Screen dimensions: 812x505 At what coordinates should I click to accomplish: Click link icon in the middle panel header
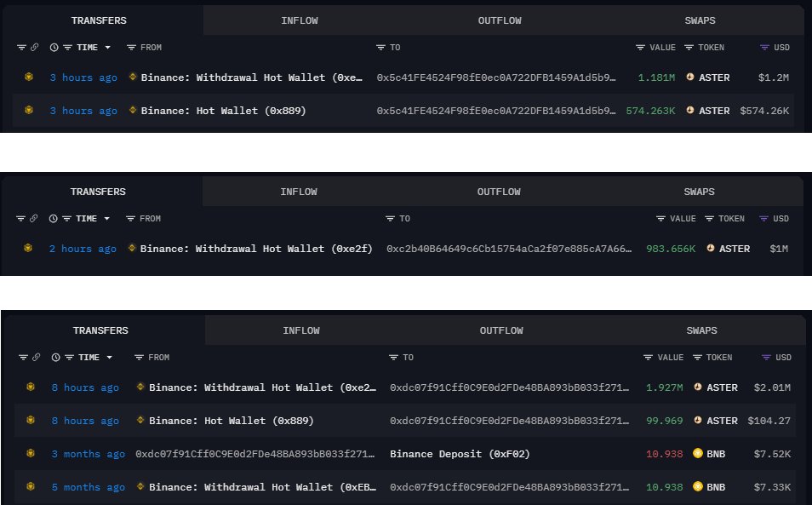[x=34, y=219]
